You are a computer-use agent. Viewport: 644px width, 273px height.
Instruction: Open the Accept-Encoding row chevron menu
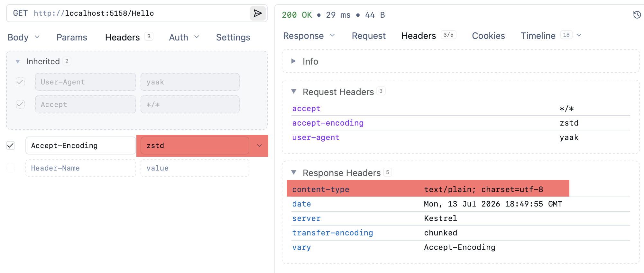pyautogui.click(x=259, y=146)
